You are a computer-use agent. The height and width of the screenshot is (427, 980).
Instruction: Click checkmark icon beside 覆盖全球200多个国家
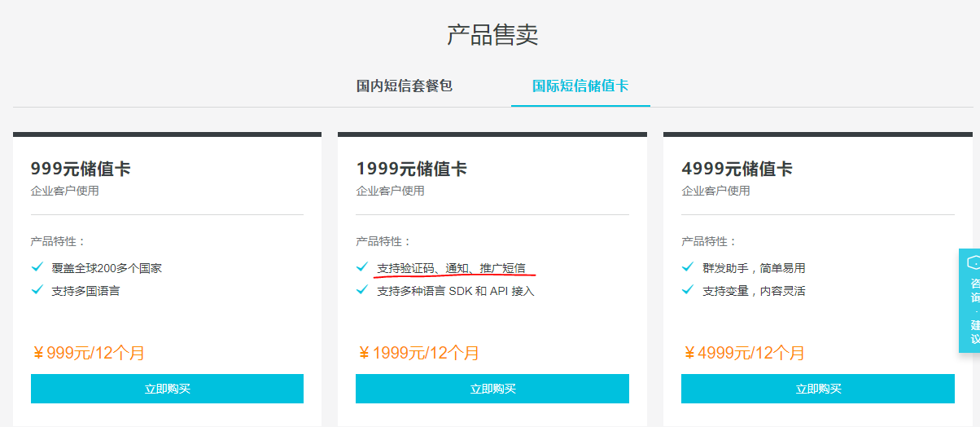[37, 267]
